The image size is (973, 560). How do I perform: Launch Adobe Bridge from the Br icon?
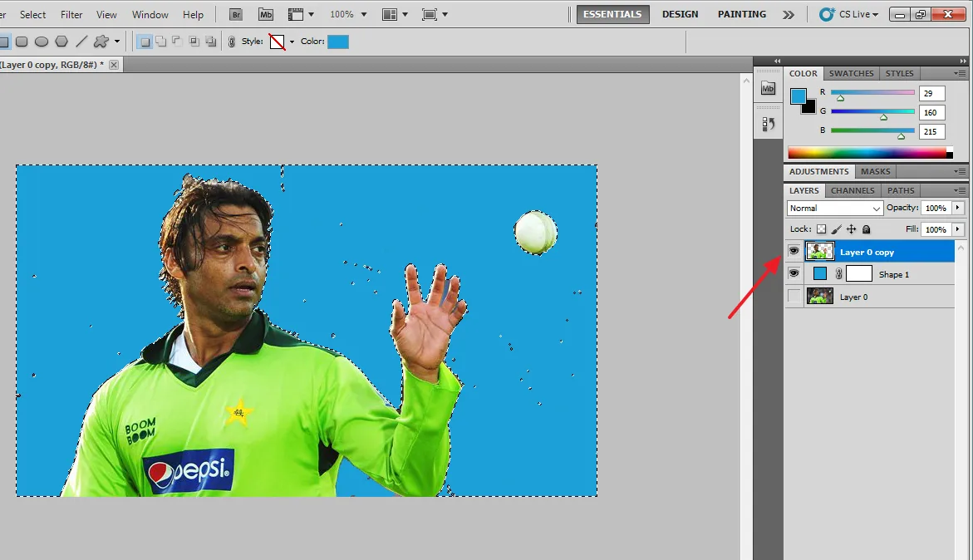pyautogui.click(x=236, y=14)
